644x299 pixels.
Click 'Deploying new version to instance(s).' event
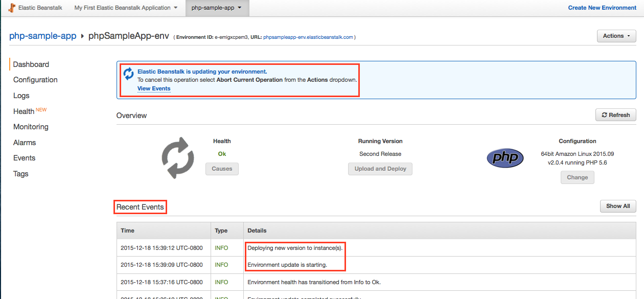pos(295,248)
